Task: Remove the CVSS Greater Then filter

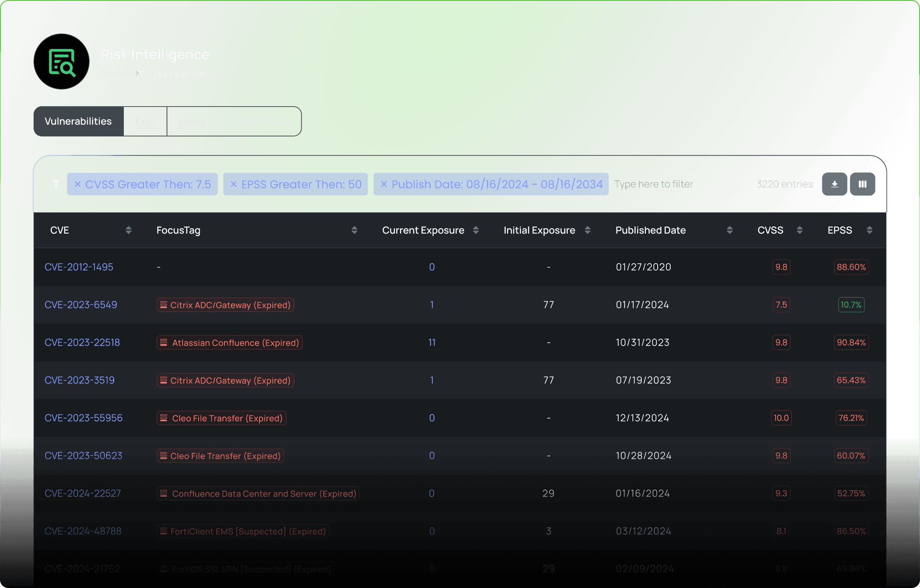Action: click(x=78, y=184)
